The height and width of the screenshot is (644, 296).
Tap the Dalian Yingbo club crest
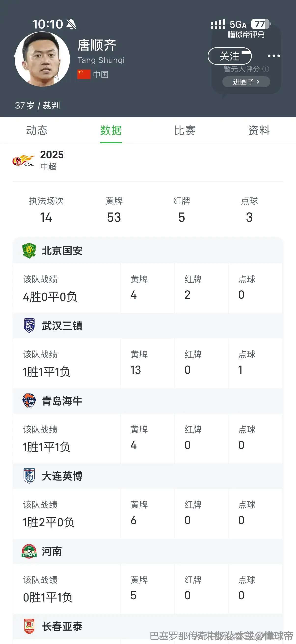[29, 476]
